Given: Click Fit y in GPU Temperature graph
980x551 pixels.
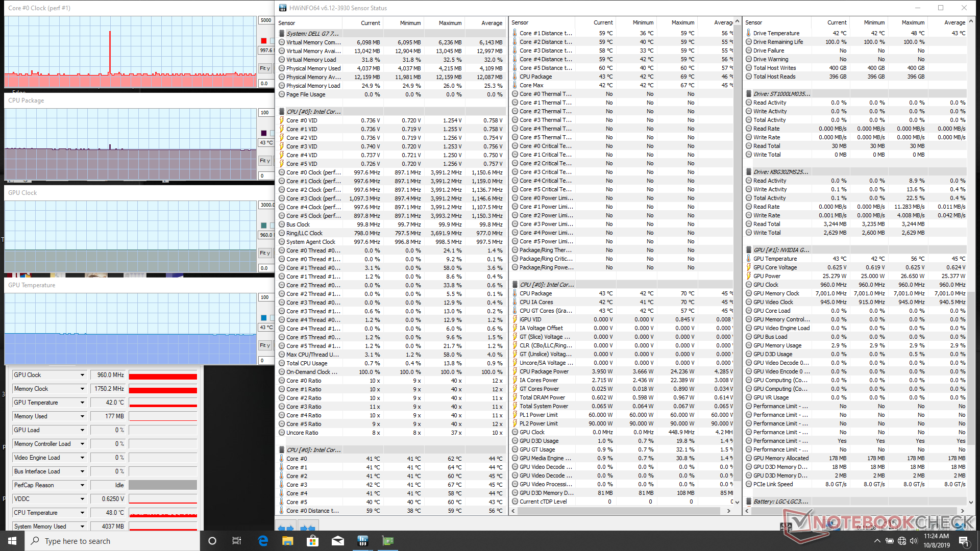Looking at the screenshot, I should [x=265, y=345].
